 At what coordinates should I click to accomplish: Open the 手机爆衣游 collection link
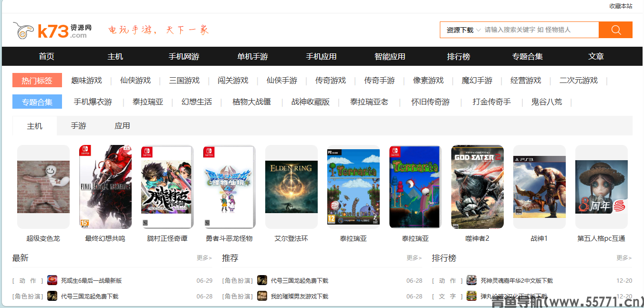click(x=93, y=102)
